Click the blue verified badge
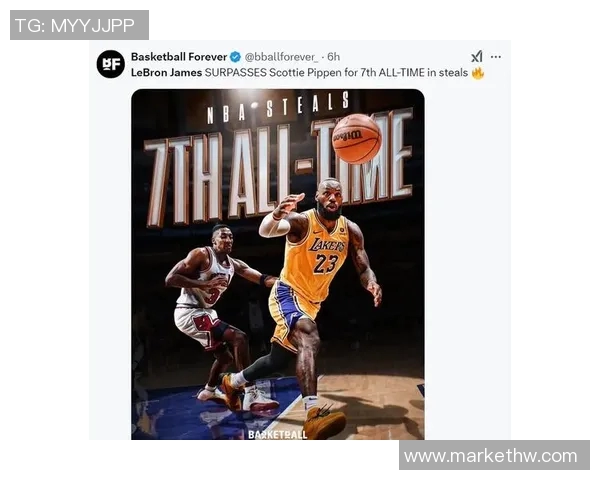The image size is (600, 480). 235,57
